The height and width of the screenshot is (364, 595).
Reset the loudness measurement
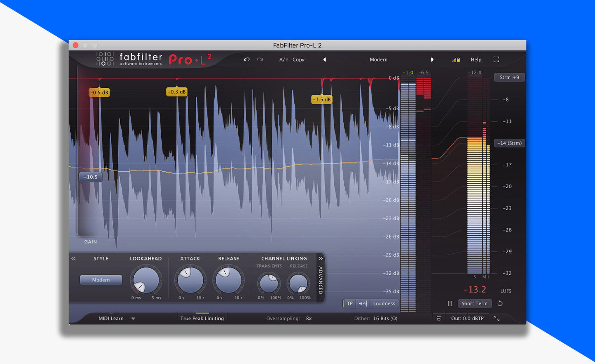tap(500, 303)
